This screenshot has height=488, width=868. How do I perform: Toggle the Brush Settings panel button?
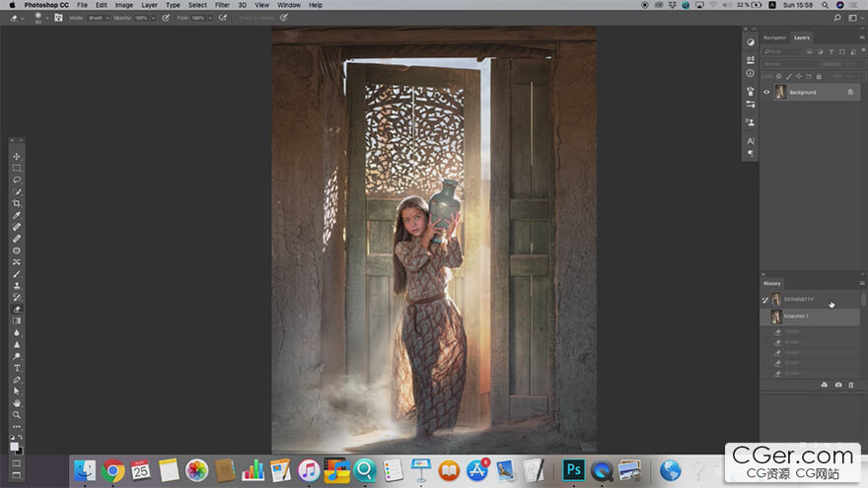click(58, 18)
